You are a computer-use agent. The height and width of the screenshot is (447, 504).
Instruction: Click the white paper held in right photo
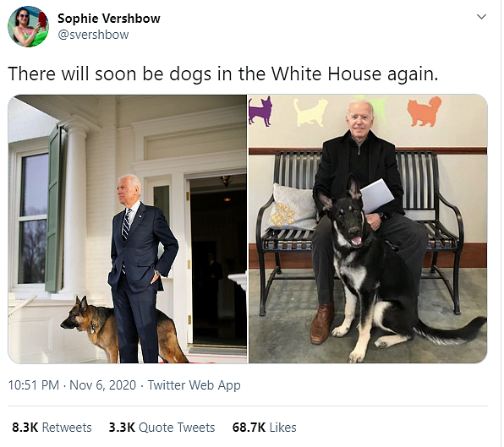[x=376, y=195]
